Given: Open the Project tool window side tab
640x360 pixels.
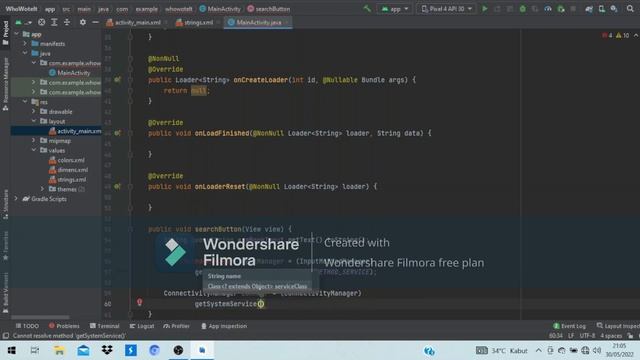Looking at the screenshot, I should pyautogui.click(x=5, y=33).
